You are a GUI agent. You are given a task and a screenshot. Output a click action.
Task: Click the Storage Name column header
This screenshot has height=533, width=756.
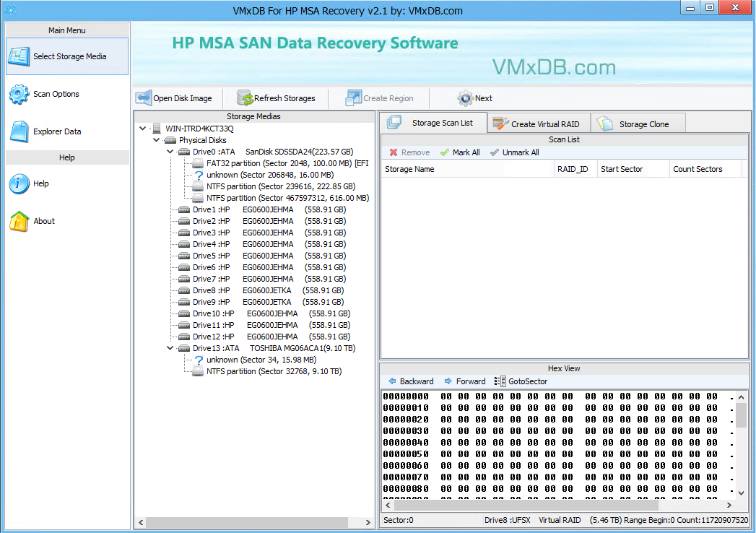pyautogui.click(x=467, y=169)
